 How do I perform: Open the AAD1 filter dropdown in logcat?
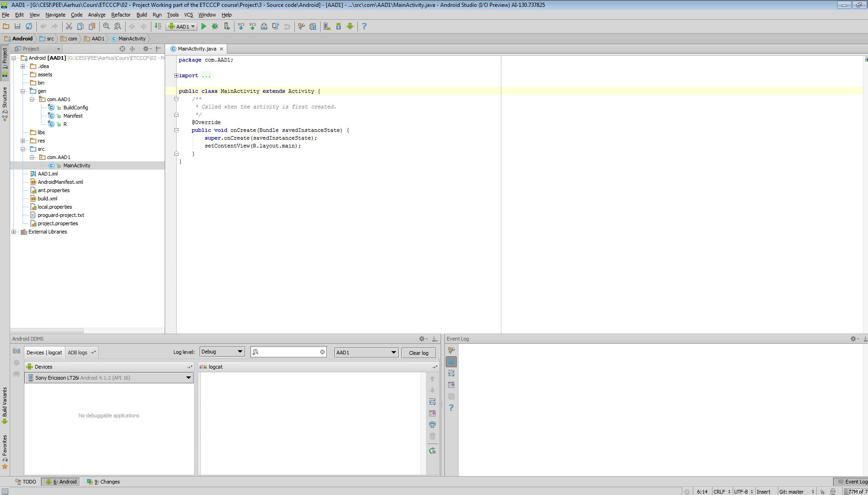(x=366, y=353)
